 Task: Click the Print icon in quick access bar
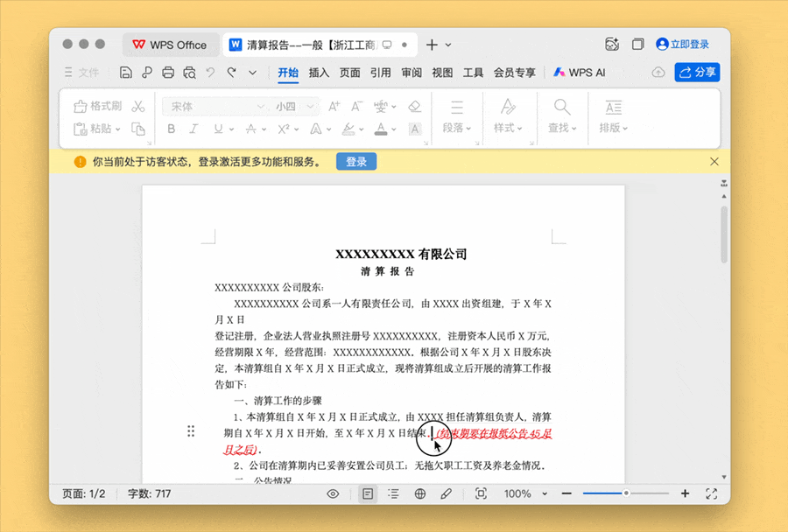tap(167, 73)
